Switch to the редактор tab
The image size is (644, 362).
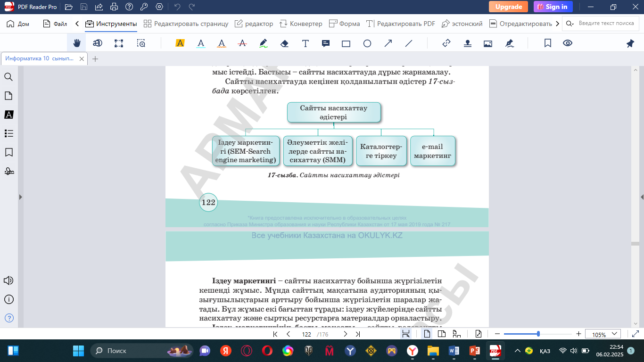point(254,24)
